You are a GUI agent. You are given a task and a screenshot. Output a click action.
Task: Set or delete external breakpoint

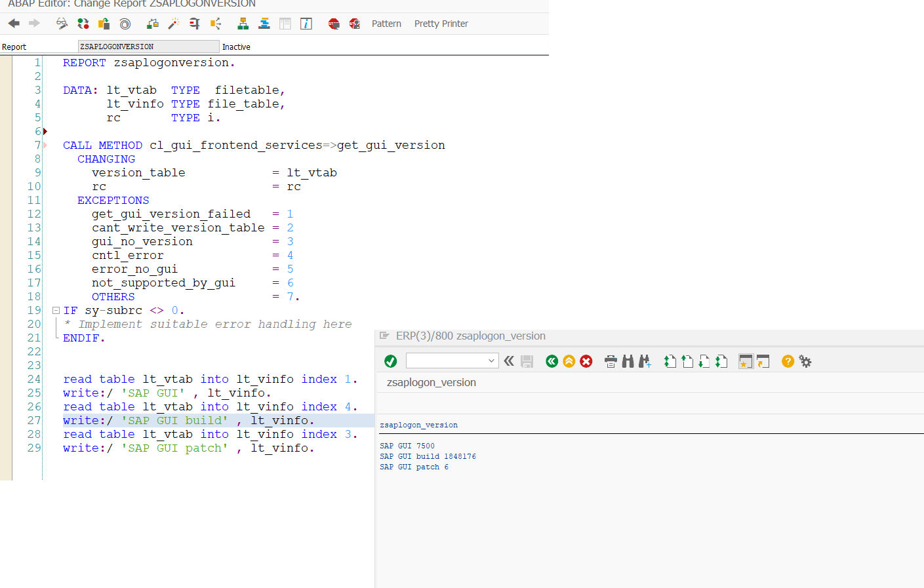point(355,24)
